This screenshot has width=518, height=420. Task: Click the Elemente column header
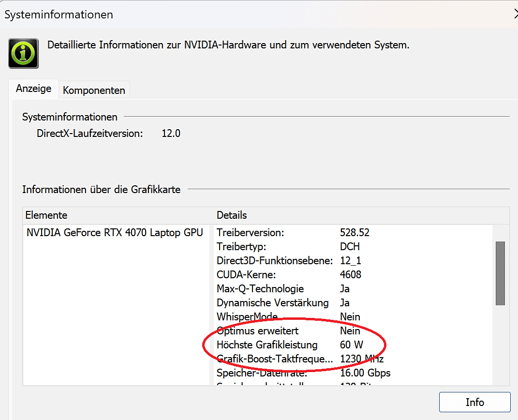click(x=46, y=215)
